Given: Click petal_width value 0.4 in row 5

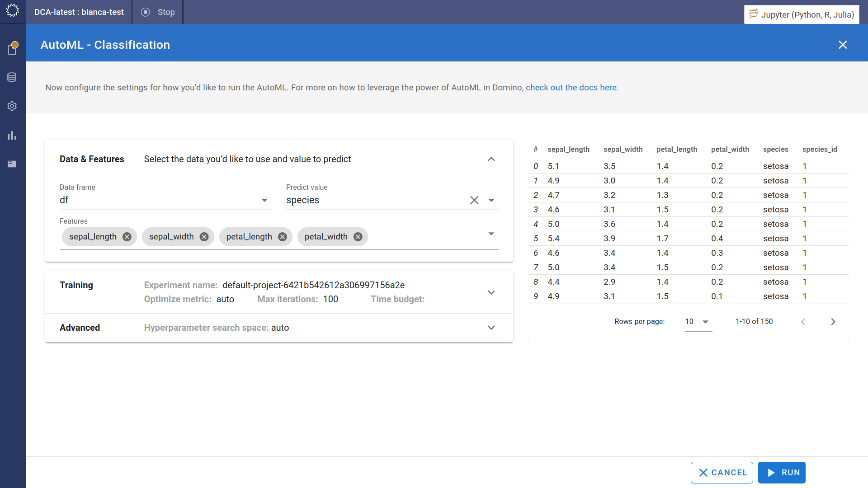Looking at the screenshot, I should click(x=717, y=239).
